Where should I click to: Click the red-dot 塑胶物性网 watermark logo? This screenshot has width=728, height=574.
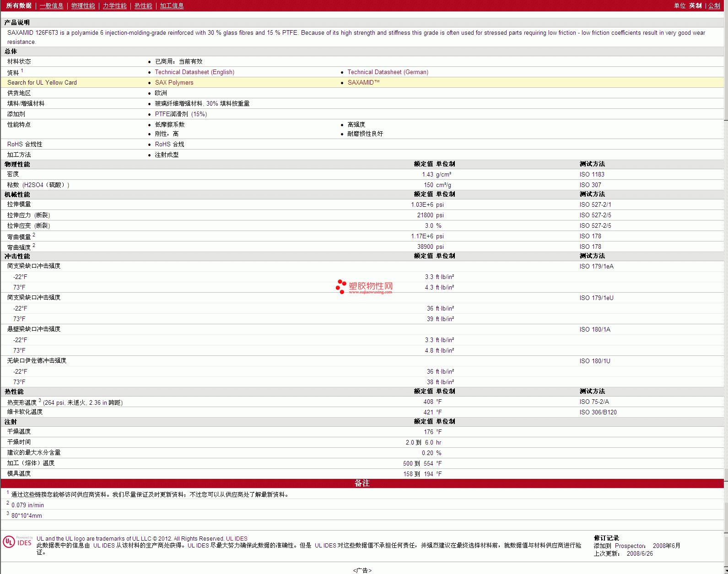point(364,287)
